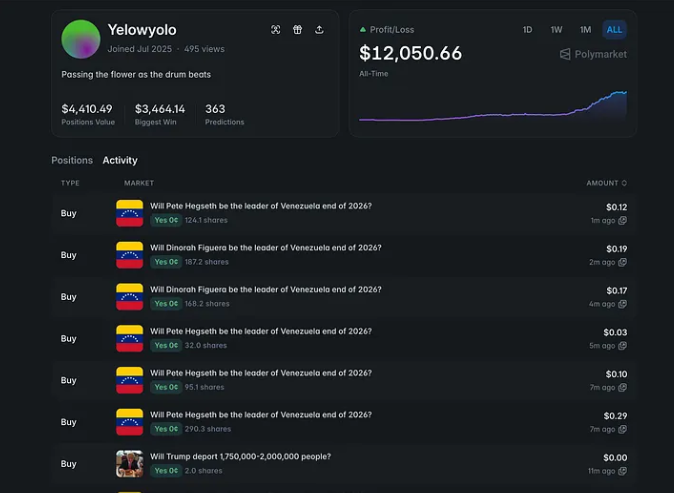Switch to the Positions tab
The width and height of the screenshot is (674, 493).
[x=72, y=160]
